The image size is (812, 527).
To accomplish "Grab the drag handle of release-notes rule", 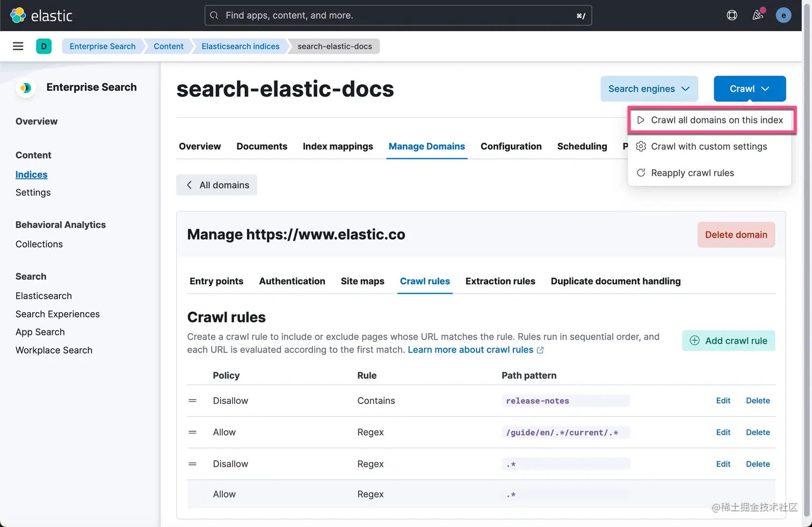I will tap(192, 401).
